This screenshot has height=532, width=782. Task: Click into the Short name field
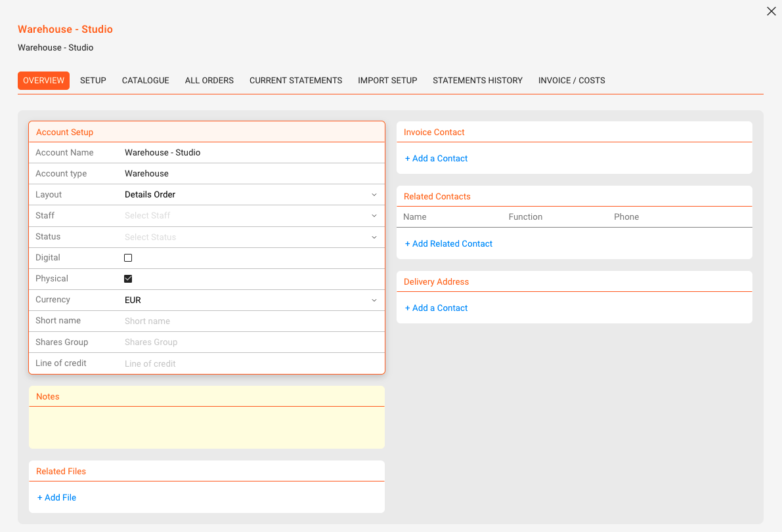click(x=250, y=321)
